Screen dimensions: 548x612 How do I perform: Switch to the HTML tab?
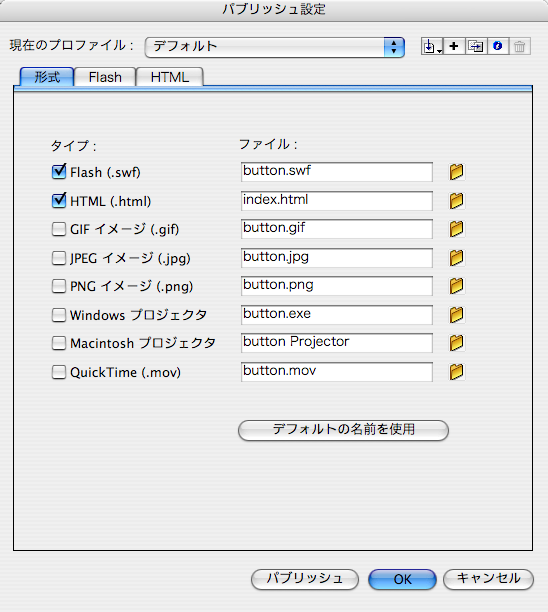coord(170,77)
